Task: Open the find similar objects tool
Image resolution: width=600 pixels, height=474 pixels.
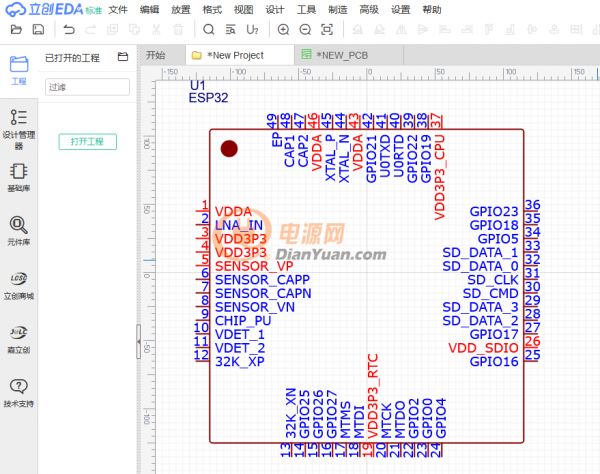Action: 230,29
